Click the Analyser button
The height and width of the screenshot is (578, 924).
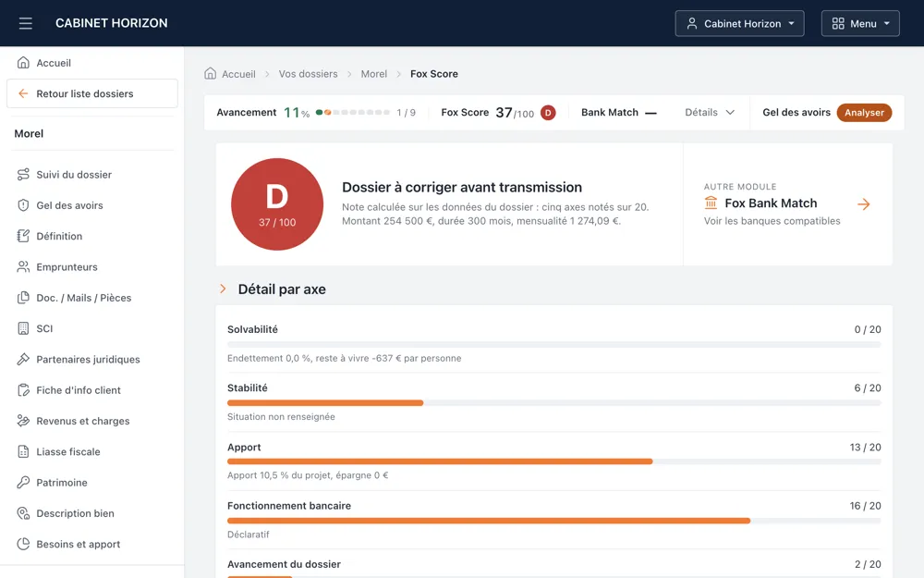click(x=864, y=113)
